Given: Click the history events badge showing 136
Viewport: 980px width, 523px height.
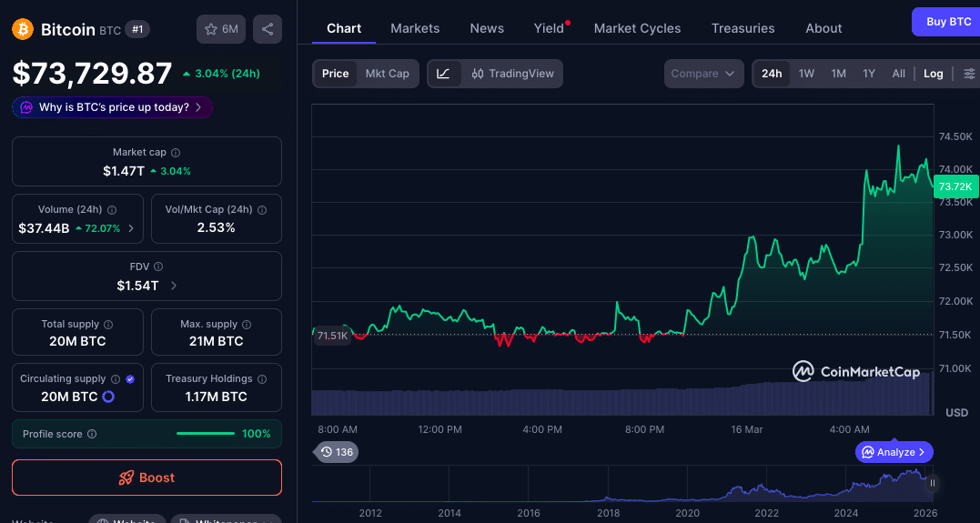Looking at the screenshot, I should (x=337, y=452).
